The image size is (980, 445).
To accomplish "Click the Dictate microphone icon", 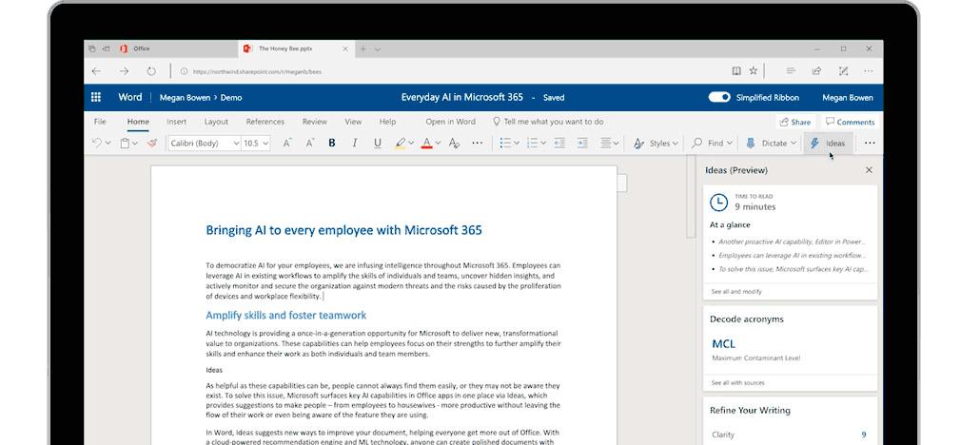I will coord(750,144).
